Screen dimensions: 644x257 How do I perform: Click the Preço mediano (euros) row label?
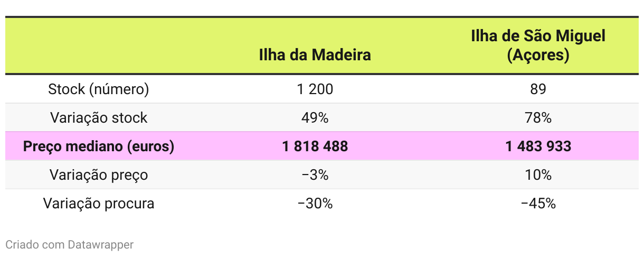99,146
